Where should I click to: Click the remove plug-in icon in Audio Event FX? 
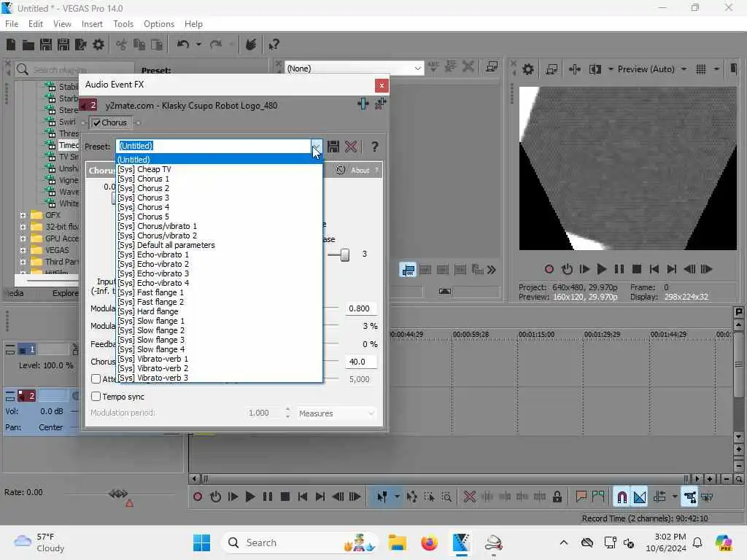click(x=380, y=104)
